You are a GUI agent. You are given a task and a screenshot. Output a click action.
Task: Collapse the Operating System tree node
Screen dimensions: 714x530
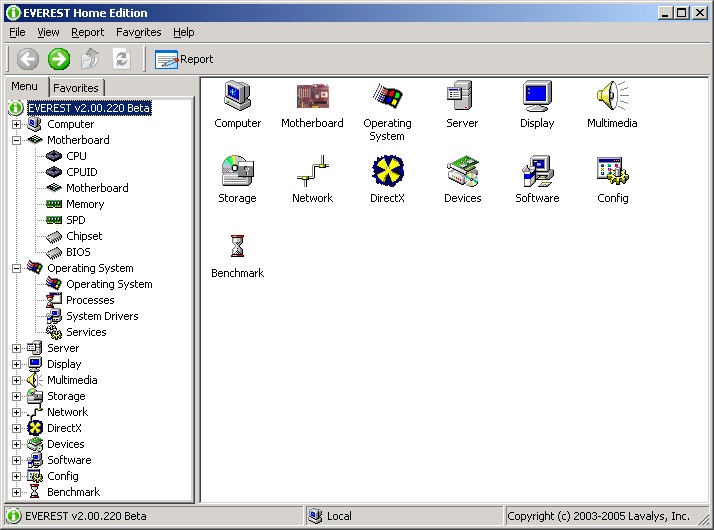pos(16,268)
